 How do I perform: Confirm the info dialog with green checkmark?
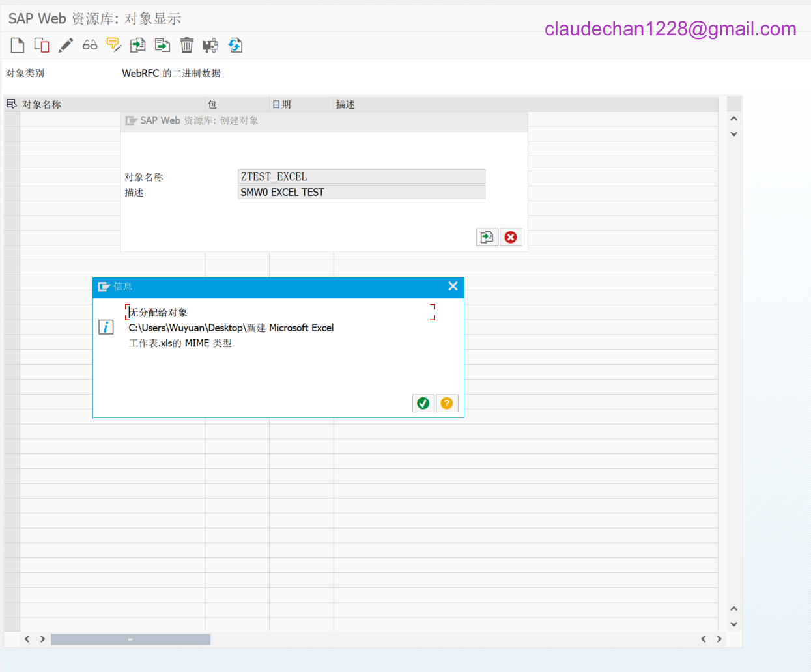[423, 403]
